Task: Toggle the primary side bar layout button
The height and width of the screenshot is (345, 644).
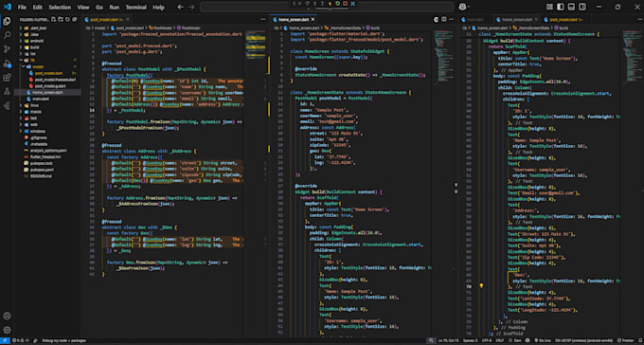Action: point(561,7)
